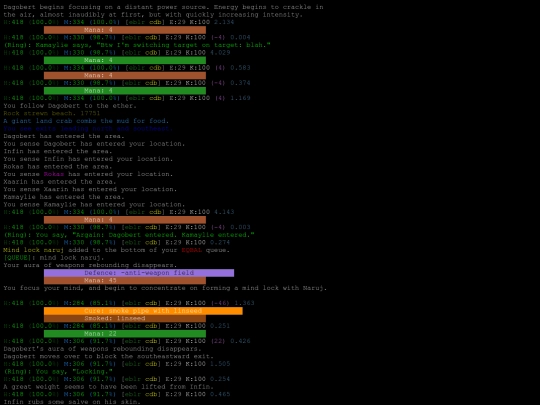Click the purple 'Defence: -anti-weapon field' bar
This screenshot has width=540, height=405.
[139, 273]
